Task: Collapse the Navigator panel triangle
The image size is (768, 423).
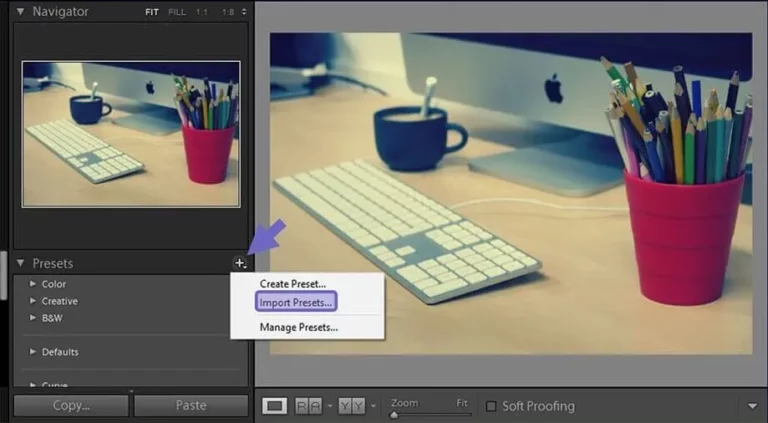Action: tap(20, 11)
